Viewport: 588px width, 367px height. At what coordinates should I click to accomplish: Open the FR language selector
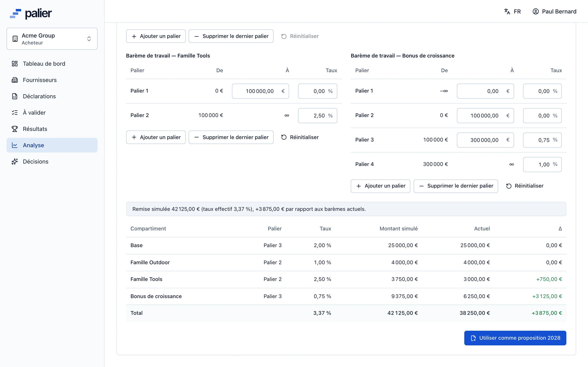tap(512, 11)
